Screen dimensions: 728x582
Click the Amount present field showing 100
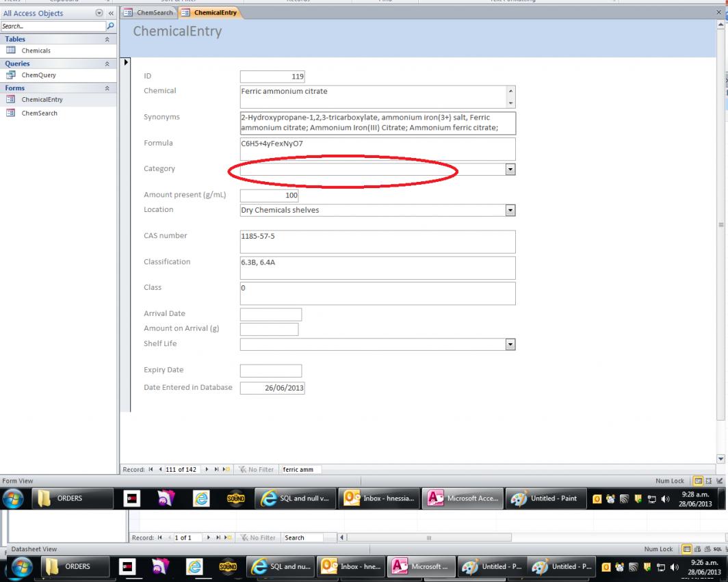(269, 196)
